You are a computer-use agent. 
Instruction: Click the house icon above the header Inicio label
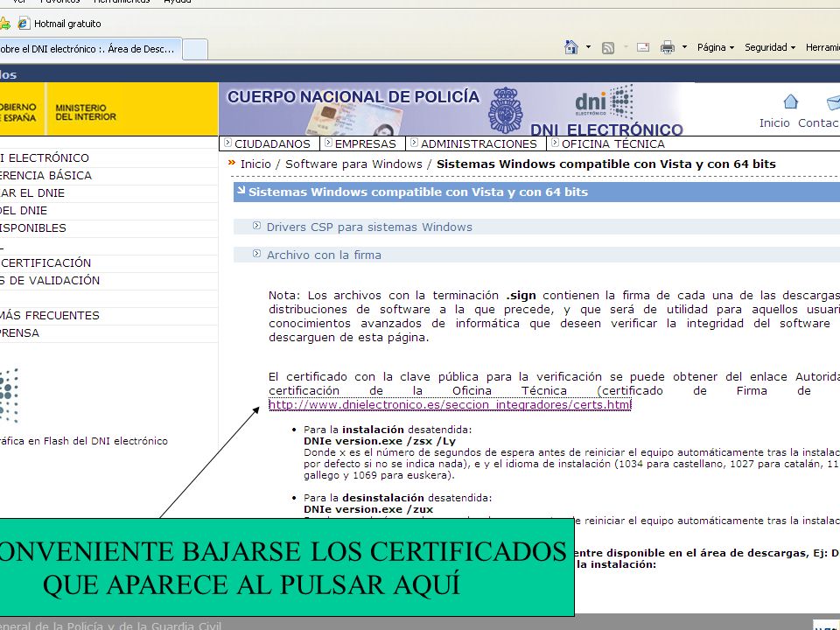point(791,101)
